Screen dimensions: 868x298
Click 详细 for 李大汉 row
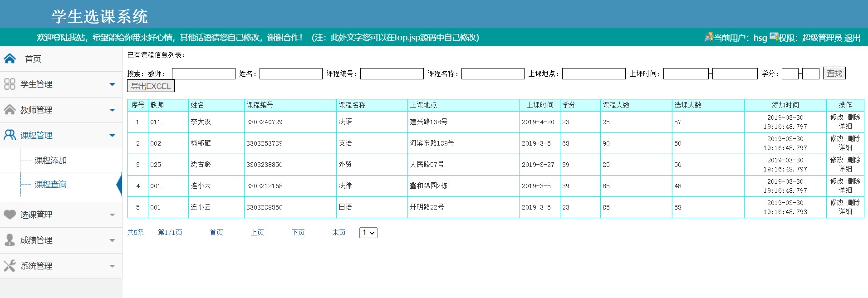tap(845, 126)
